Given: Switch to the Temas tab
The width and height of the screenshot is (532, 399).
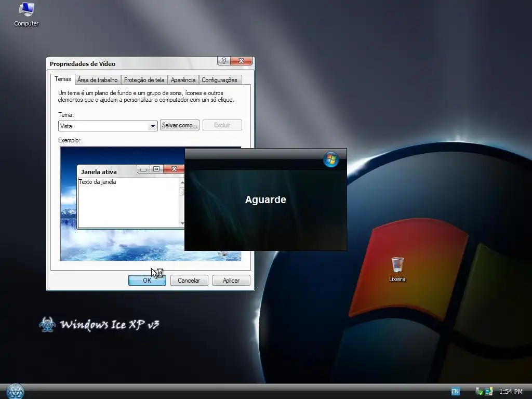Looking at the screenshot, I should point(63,79).
